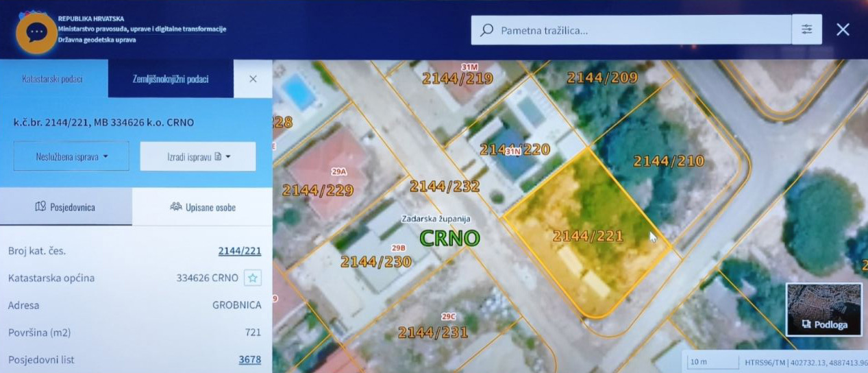Select parcel 2144/210 on the map

coord(668,162)
